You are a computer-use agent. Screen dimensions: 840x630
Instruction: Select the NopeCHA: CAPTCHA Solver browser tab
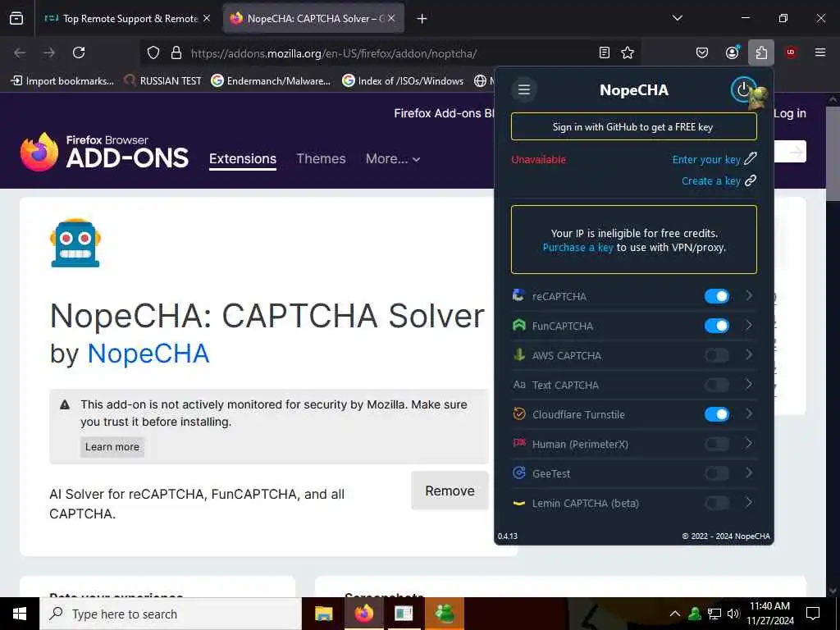pos(313,18)
